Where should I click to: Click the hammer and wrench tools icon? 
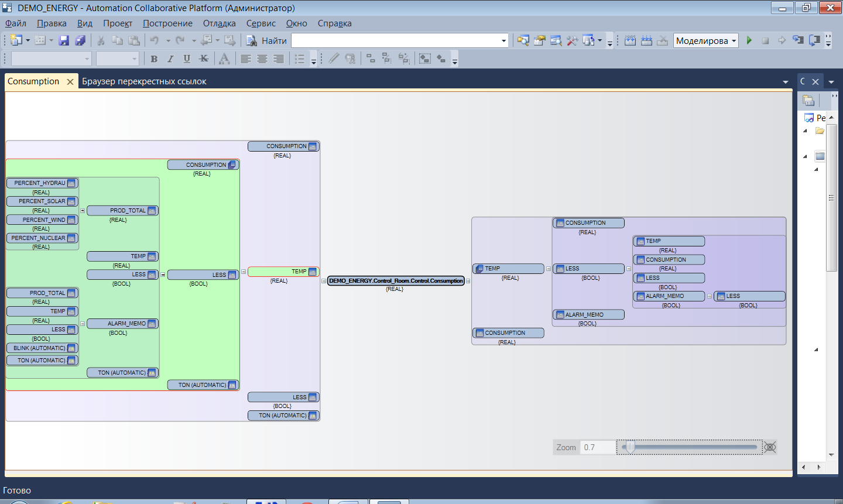pos(572,40)
